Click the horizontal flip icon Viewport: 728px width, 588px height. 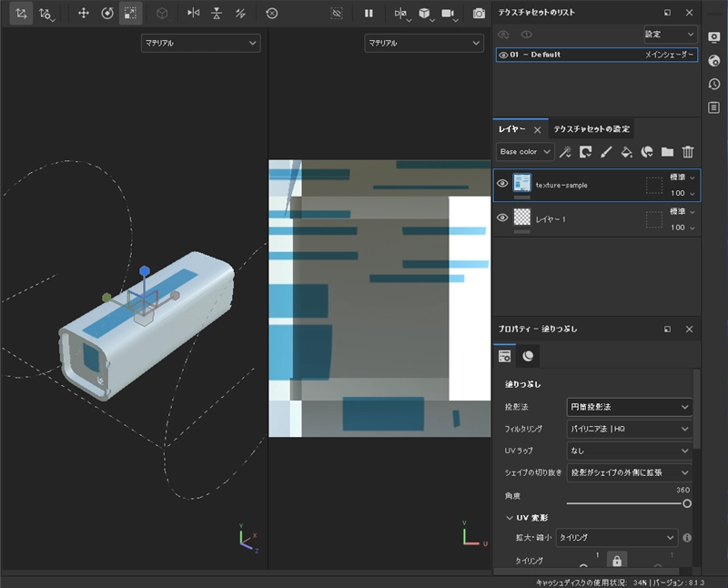[x=193, y=13]
